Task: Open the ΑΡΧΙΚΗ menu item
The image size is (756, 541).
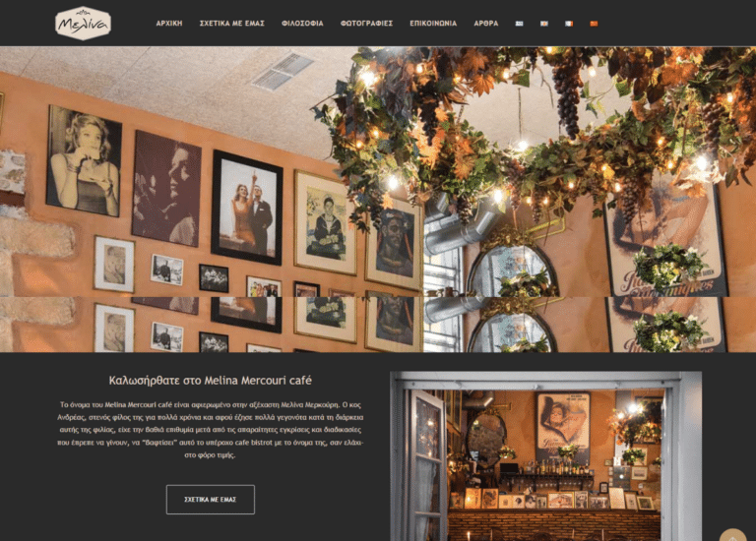Action: [x=168, y=24]
